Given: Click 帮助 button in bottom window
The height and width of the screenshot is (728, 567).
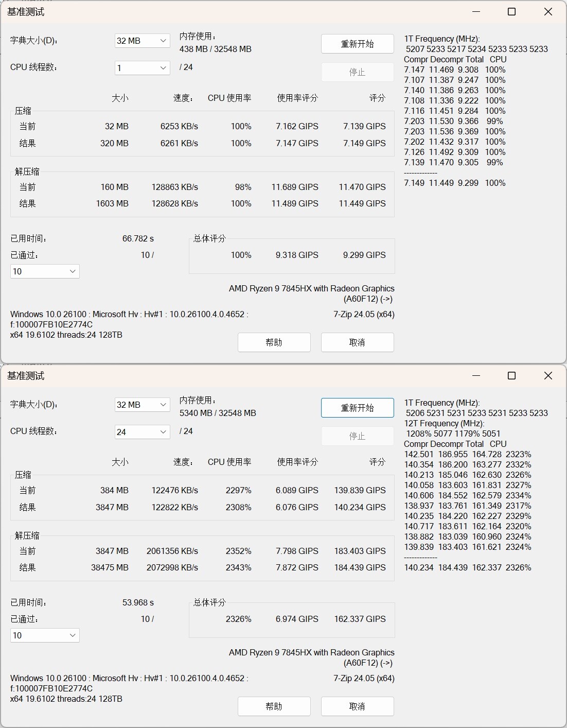Looking at the screenshot, I should click(274, 706).
